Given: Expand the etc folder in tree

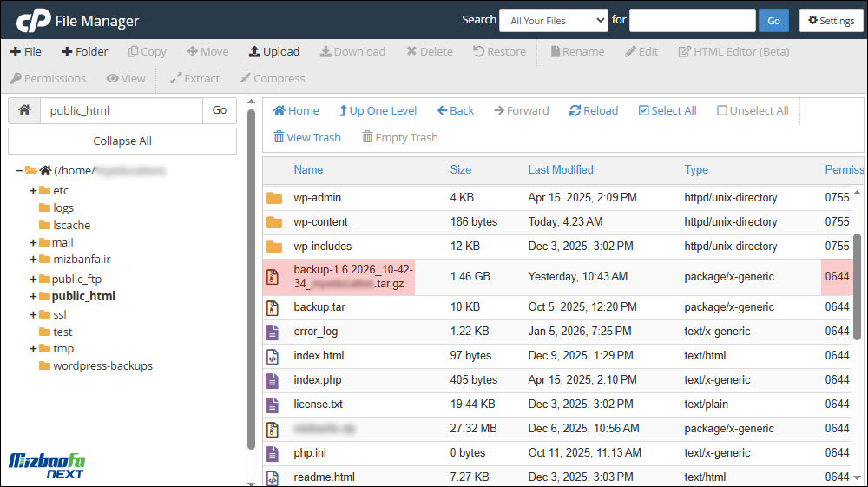Looking at the screenshot, I should click(33, 191).
